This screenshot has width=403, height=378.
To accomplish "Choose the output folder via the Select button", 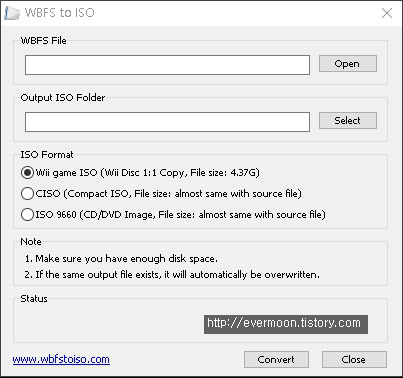I will [x=348, y=120].
